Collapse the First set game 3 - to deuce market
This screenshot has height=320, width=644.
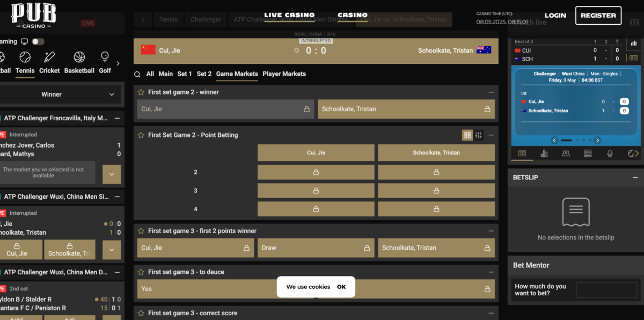click(x=491, y=272)
